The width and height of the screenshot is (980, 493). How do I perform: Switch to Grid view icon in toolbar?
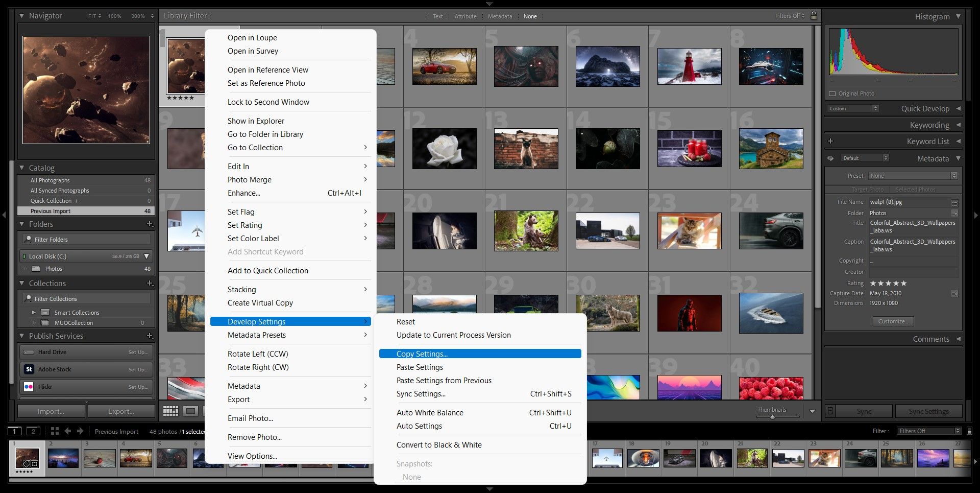(x=170, y=411)
